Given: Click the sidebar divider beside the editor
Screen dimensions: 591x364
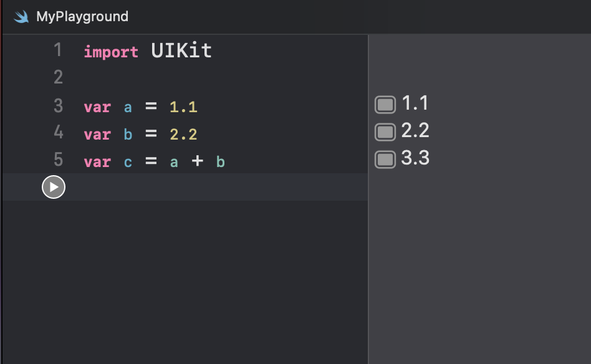Looking at the screenshot, I should tap(368, 199).
